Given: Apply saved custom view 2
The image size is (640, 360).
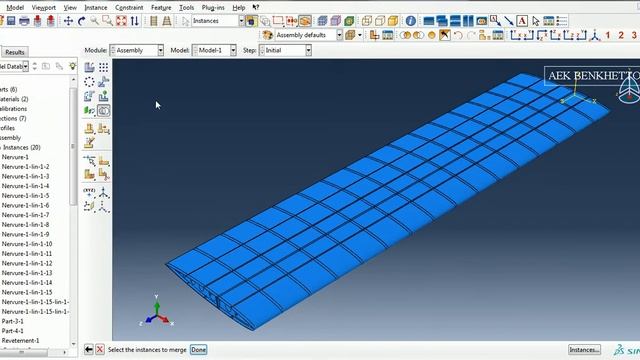Looking at the screenshot, I should (621, 35).
